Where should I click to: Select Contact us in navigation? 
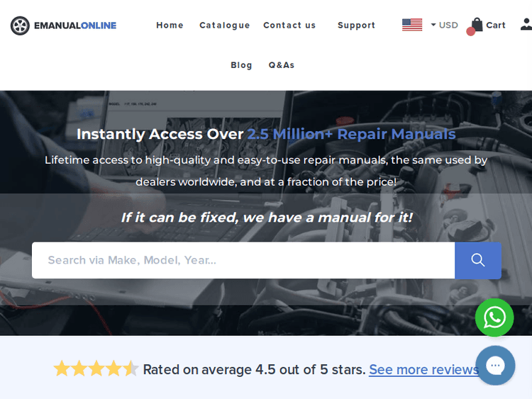[289, 25]
